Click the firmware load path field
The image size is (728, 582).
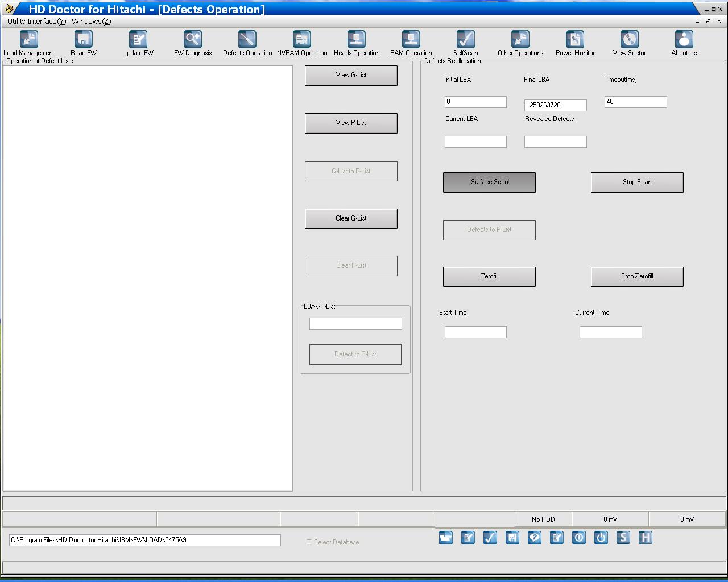point(145,540)
